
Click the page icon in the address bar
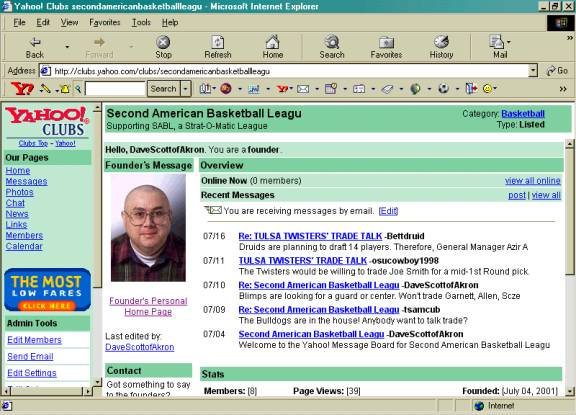[x=46, y=71]
